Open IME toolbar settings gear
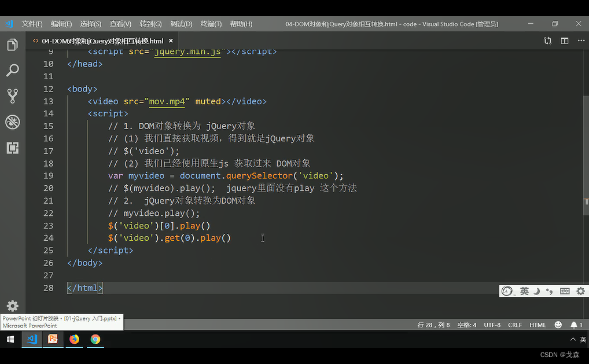Viewport: 589px width, 364px height. pos(581,291)
